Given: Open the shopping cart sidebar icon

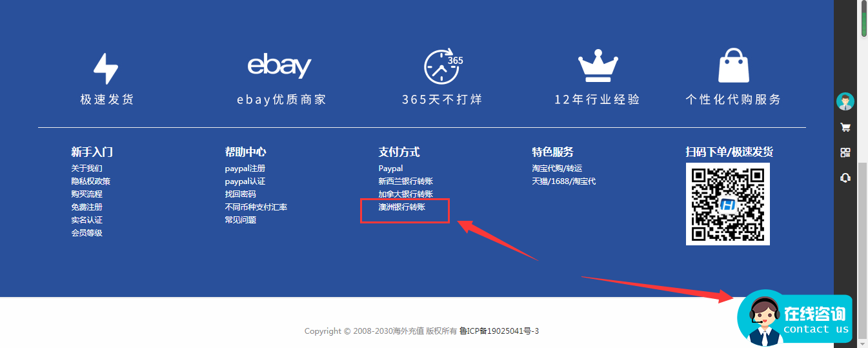Looking at the screenshot, I should [x=845, y=127].
